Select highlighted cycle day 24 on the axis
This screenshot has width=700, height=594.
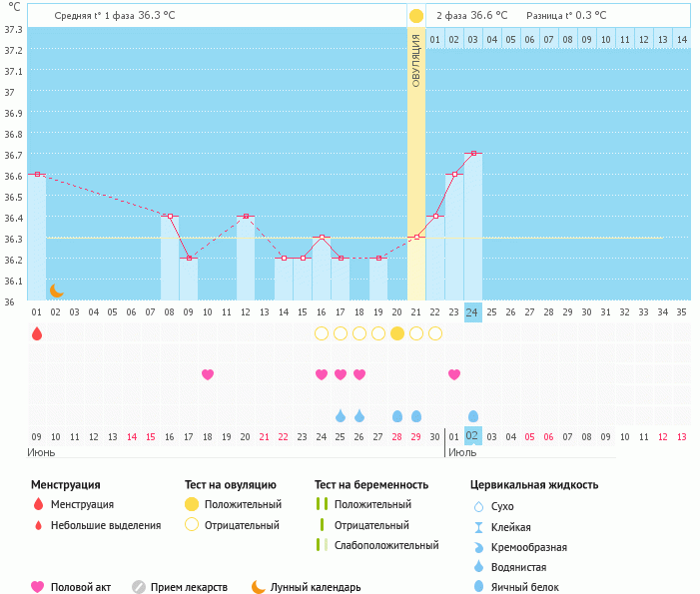click(473, 311)
